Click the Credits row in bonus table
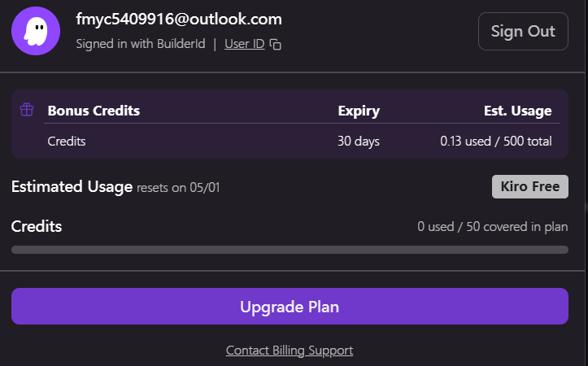 click(x=67, y=142)
